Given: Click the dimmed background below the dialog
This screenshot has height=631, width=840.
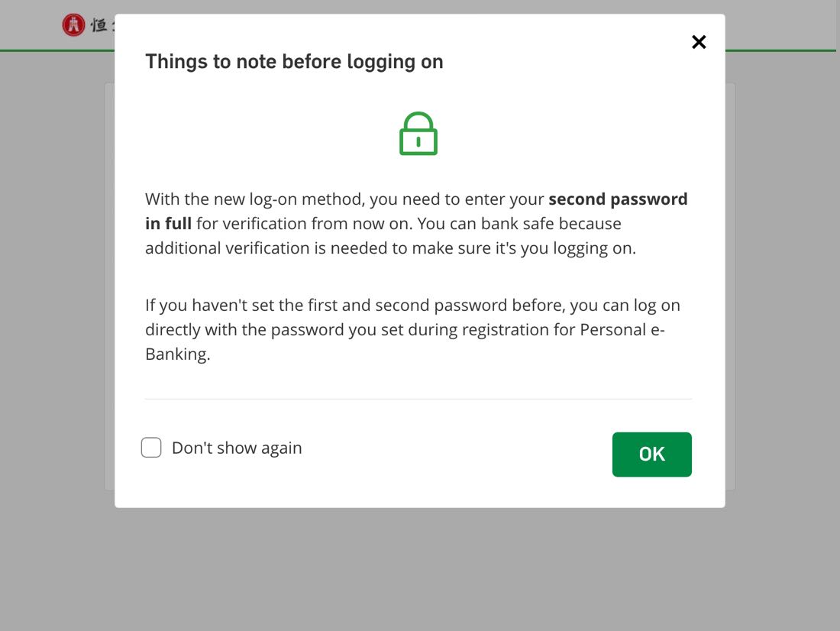Looking at the screenshot, I should click(x=419, y=568).
